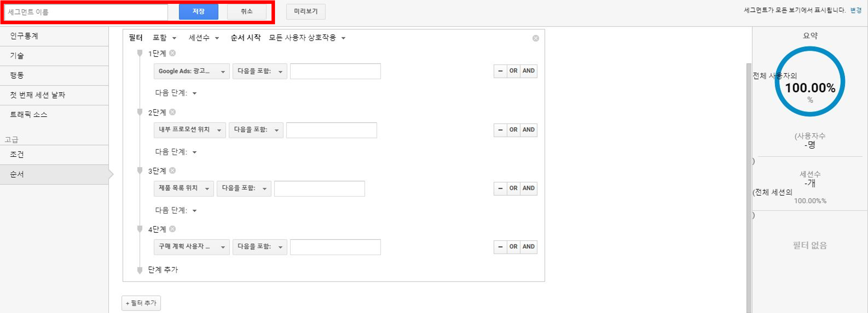Click minus button in step 4 row
The image size is (868, 313).
pyautogui.click(x=500, y=247)
